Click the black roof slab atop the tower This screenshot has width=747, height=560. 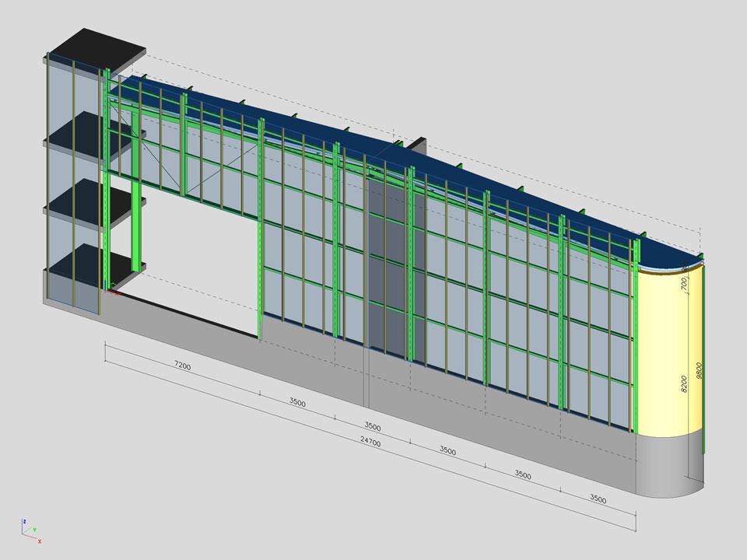click(x=101, y=47)
